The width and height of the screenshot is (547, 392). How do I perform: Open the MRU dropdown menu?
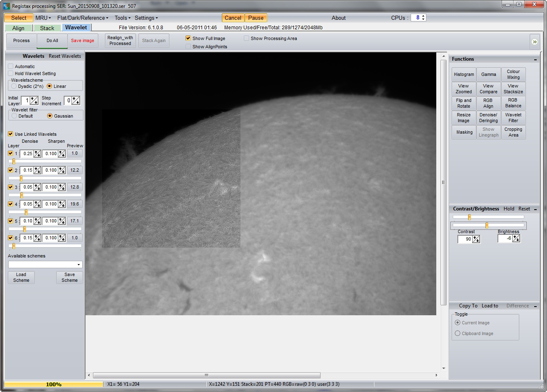pos(43,18)
